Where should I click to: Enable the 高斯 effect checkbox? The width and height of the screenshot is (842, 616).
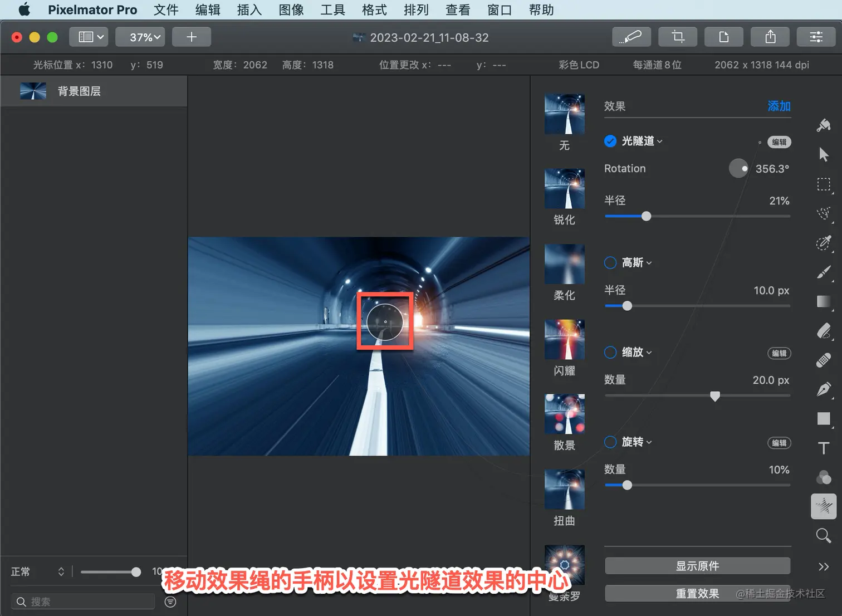tap(610, 262)
